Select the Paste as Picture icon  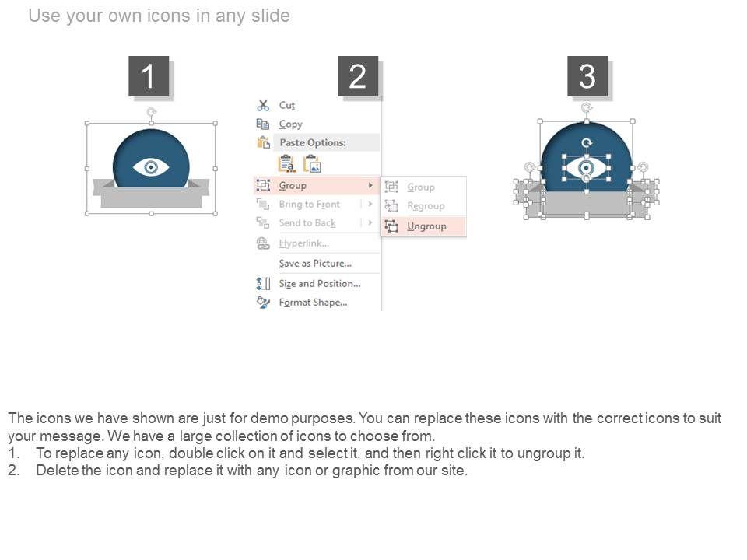pyautogui.click(x=312, y=163)
